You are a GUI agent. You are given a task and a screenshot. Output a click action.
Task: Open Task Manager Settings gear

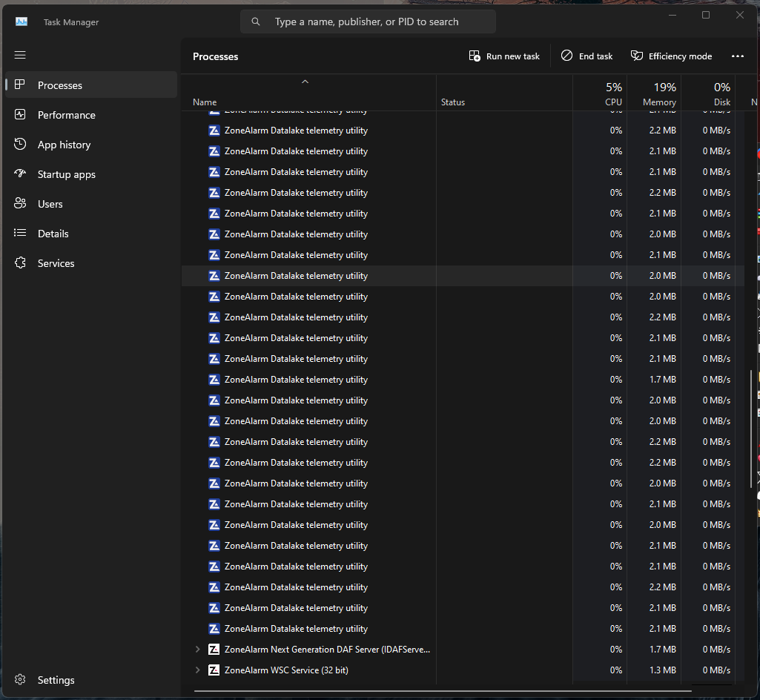tap(21, 680)
